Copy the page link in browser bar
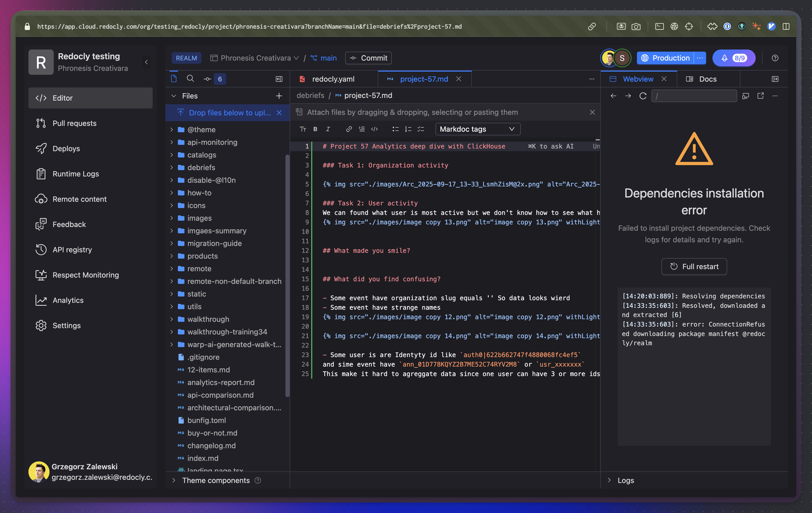The image size is (812, 513). 592,26
